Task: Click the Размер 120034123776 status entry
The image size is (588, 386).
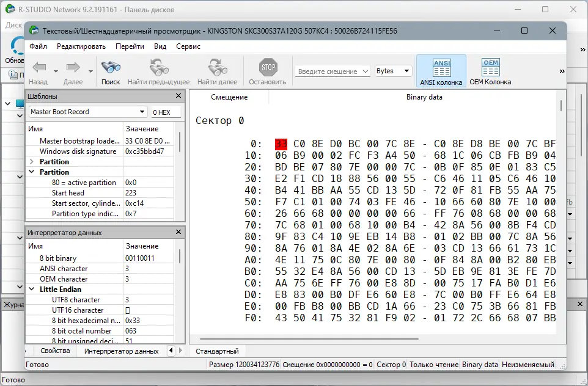Action: (x=244, y=365)
